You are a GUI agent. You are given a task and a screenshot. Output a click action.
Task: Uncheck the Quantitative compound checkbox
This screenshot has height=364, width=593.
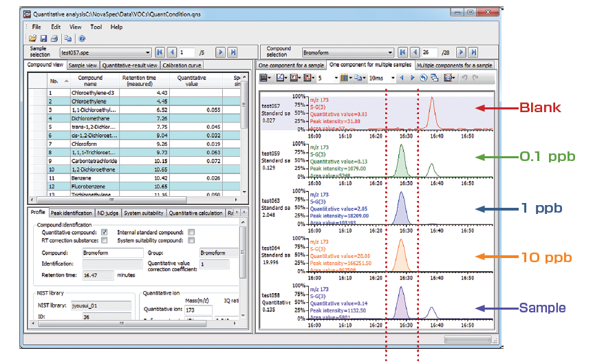point(104,233)
